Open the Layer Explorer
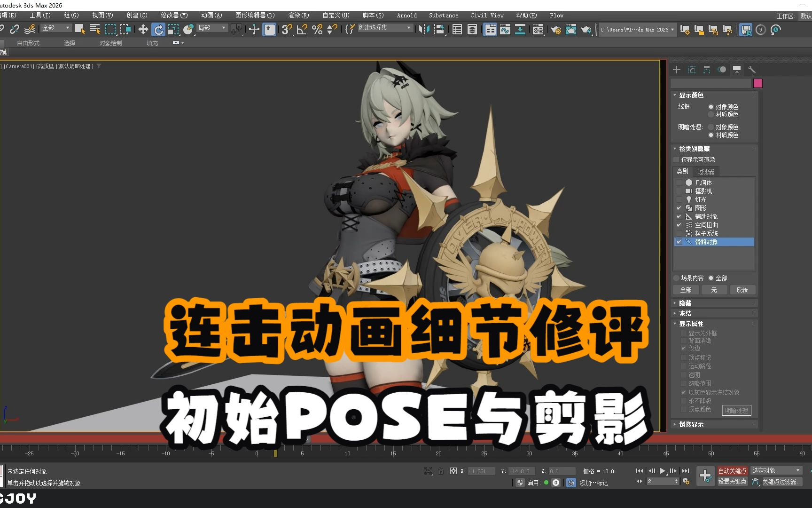The width and height of the screenshot is (812, 508). coord(472,30)
